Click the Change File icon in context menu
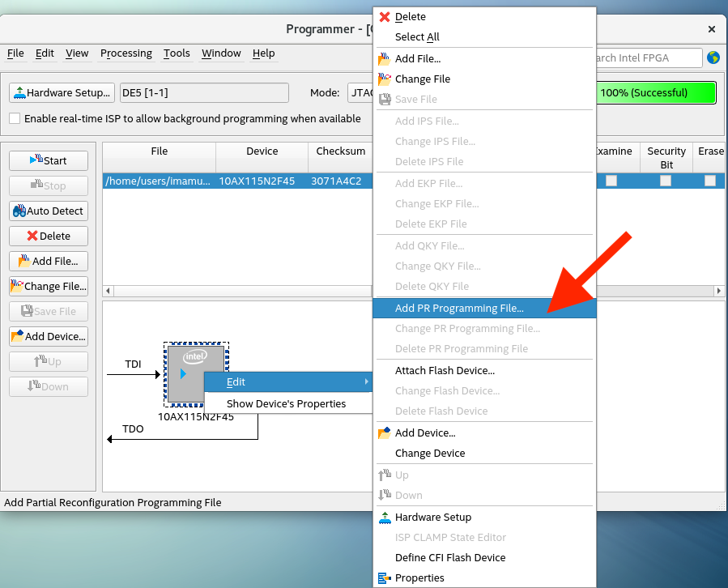 [x=385, y=79]
